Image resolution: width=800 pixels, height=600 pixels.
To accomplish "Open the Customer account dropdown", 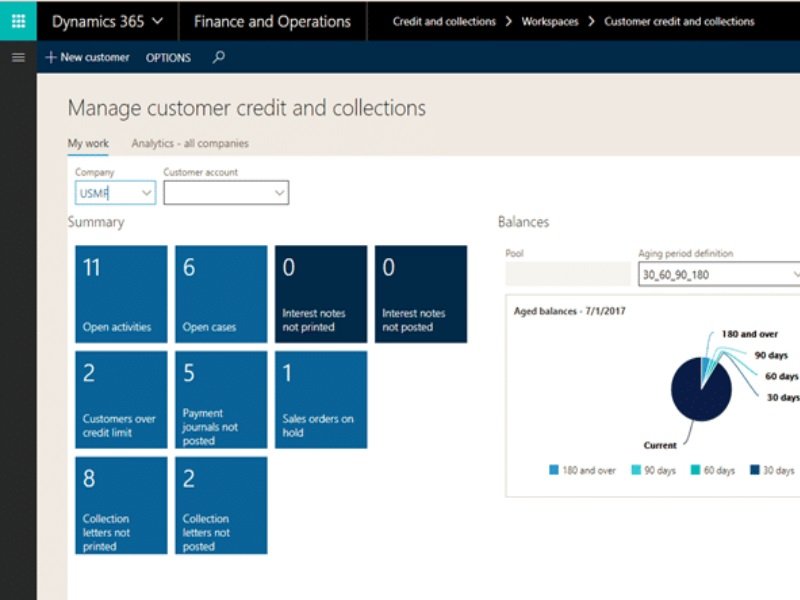I will click(226, 193).
